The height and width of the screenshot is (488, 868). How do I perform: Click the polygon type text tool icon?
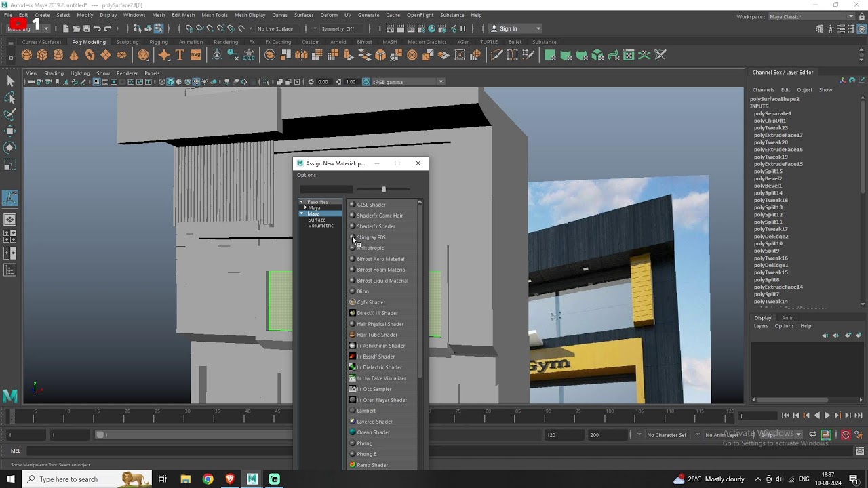180,55
